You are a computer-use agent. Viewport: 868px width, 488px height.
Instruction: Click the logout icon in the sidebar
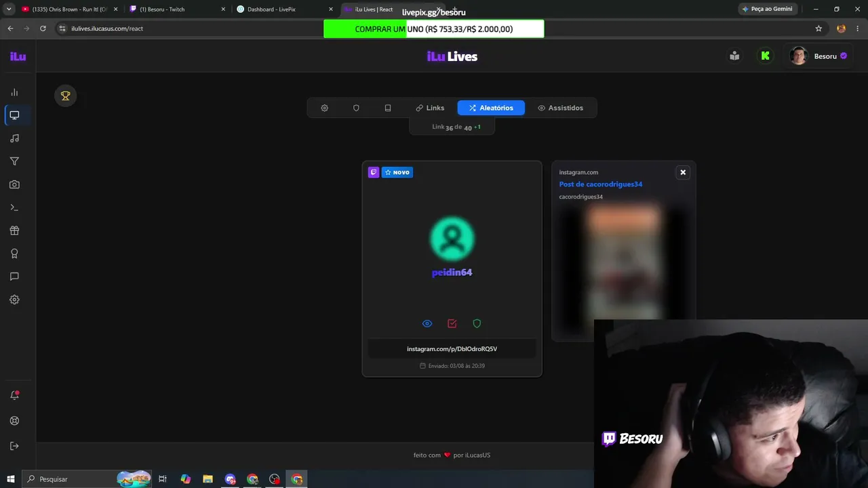click(x=14, y=446)
